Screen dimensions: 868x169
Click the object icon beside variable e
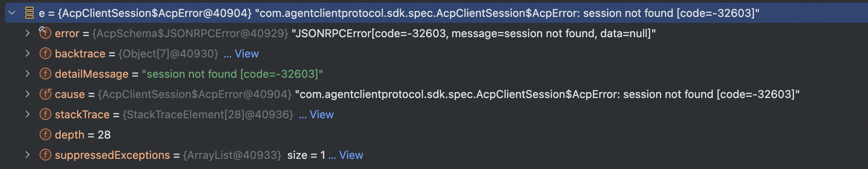[x=29, y=13]
